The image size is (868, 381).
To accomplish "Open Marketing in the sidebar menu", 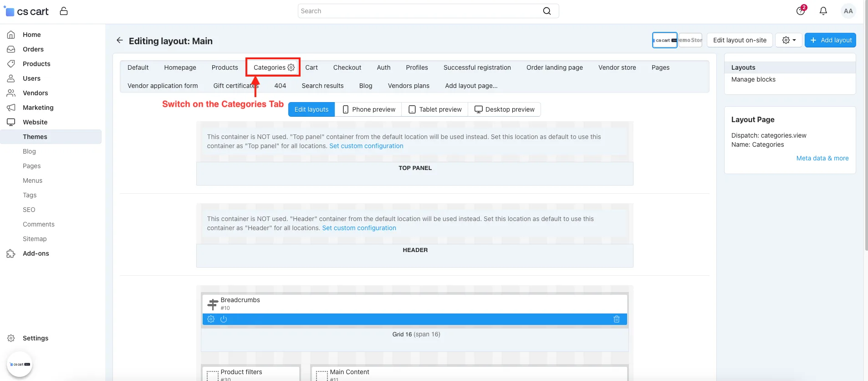I will click(38, 108).
